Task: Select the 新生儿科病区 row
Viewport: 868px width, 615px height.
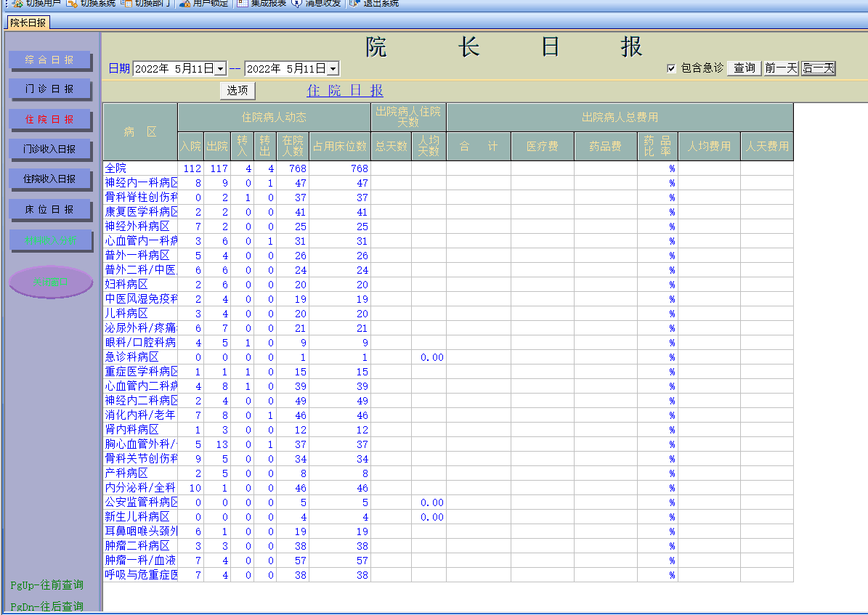Action: (448, 517)
